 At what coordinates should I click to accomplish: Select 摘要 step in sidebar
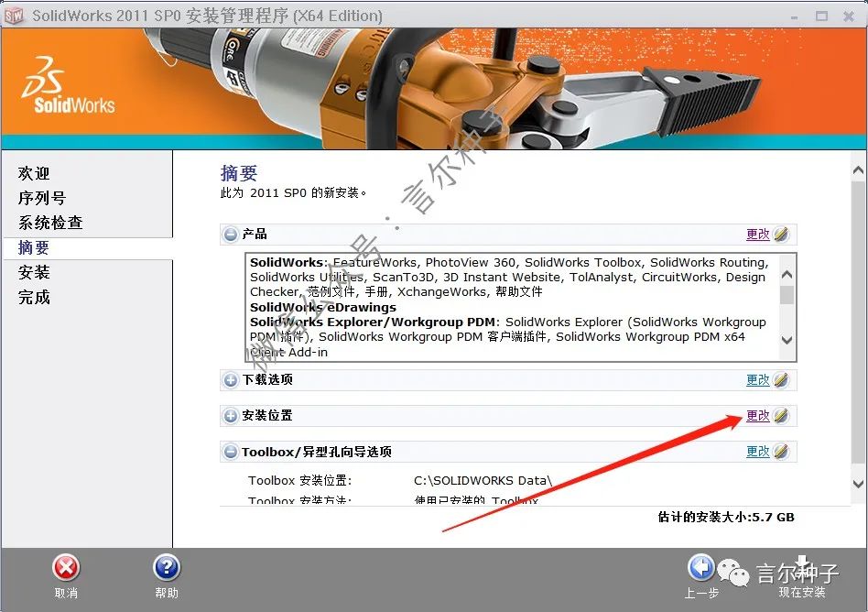34,247
